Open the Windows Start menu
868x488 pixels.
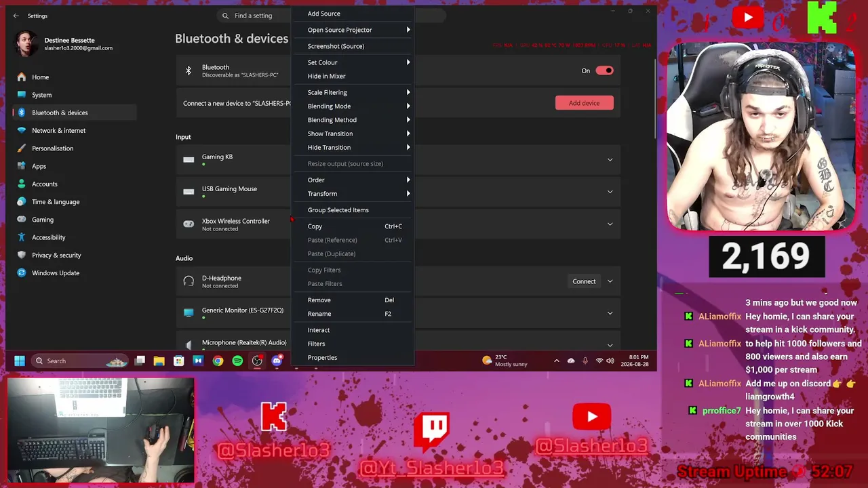[x=20, y=361]
